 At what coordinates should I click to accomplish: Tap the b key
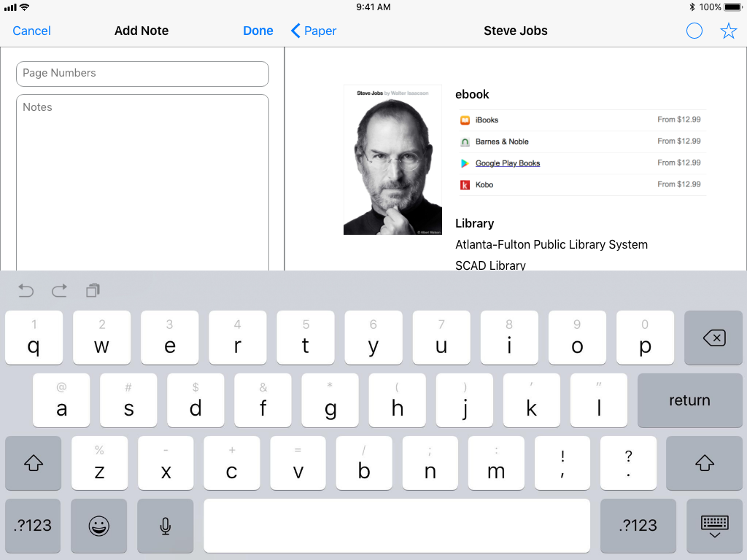pyautogui.click(x=364, y=463)
